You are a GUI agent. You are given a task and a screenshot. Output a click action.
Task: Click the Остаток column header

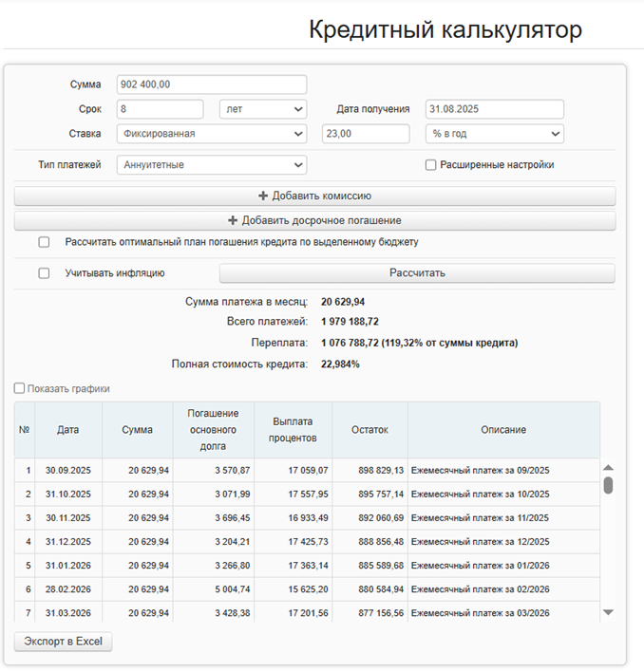(369, 430)
